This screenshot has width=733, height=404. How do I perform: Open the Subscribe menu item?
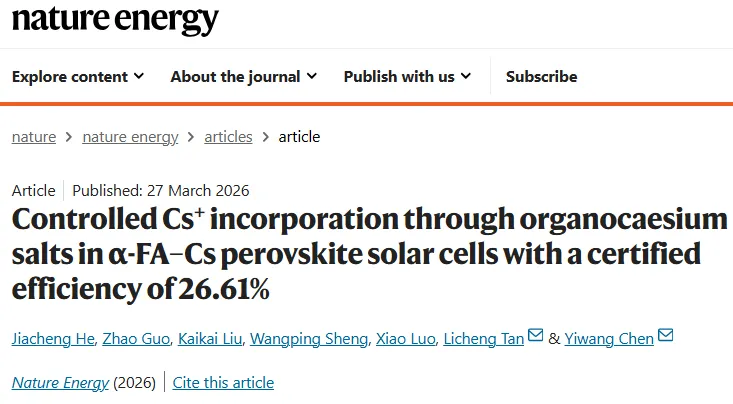541,77
